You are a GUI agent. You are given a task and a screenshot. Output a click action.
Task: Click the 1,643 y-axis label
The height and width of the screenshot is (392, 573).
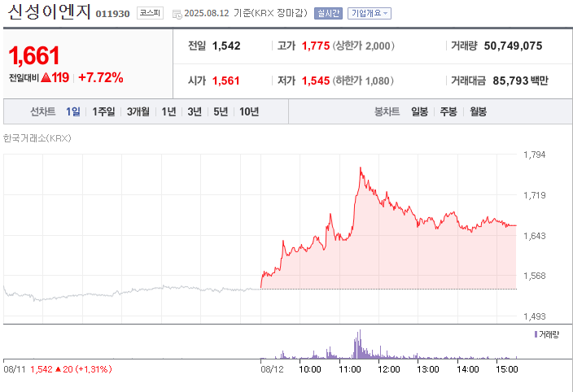pos(534,236)
